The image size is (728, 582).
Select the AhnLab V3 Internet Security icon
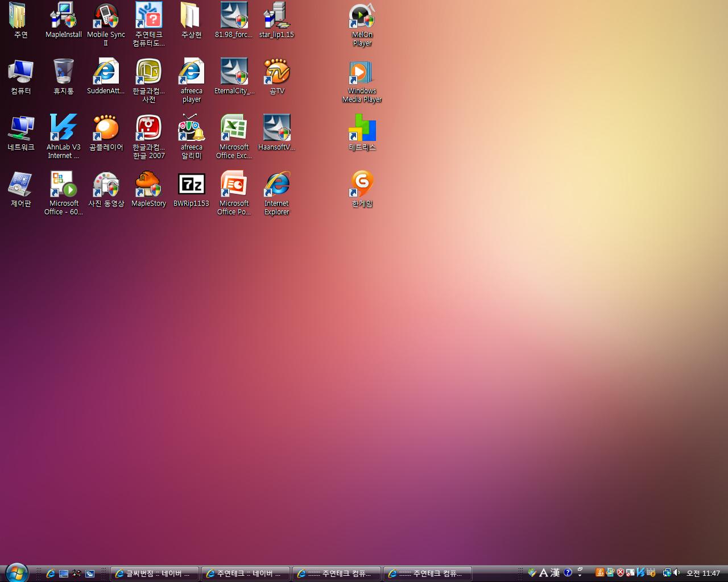point(63,136)
